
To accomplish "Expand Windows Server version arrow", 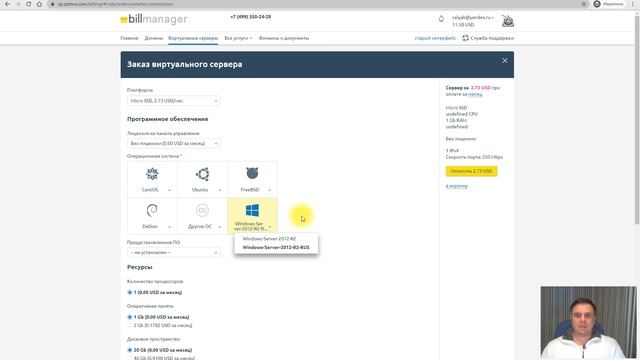I will pos(270,227).
